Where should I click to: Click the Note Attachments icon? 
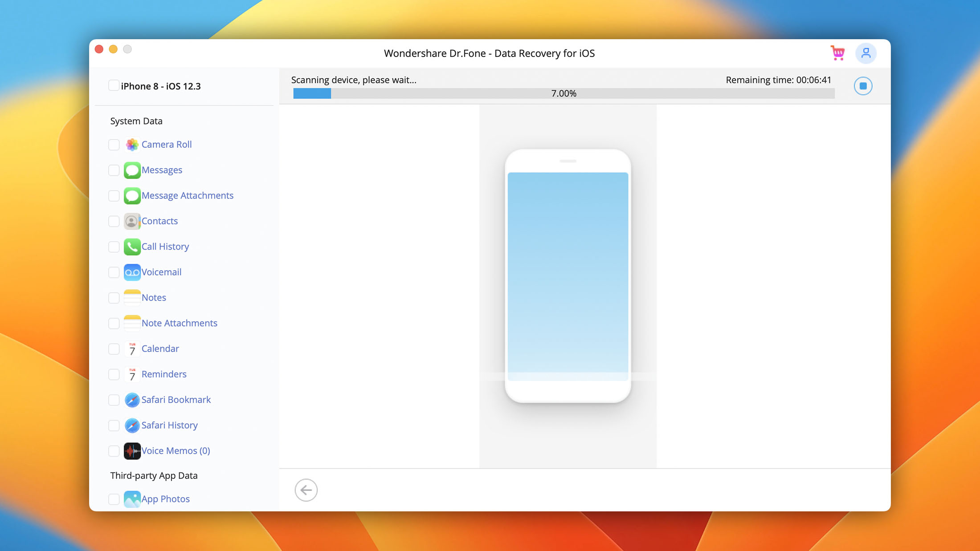pos(132,323)
